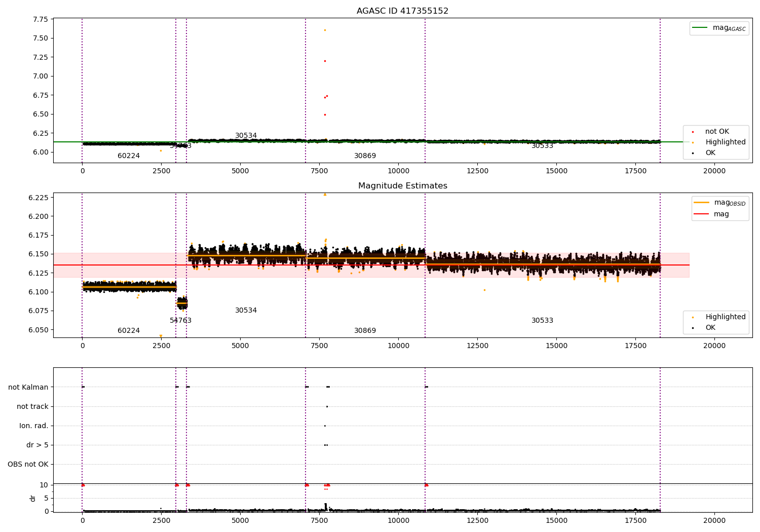
Task: Click the 6.50 y-axis tick label
Action: pos(40,114)
